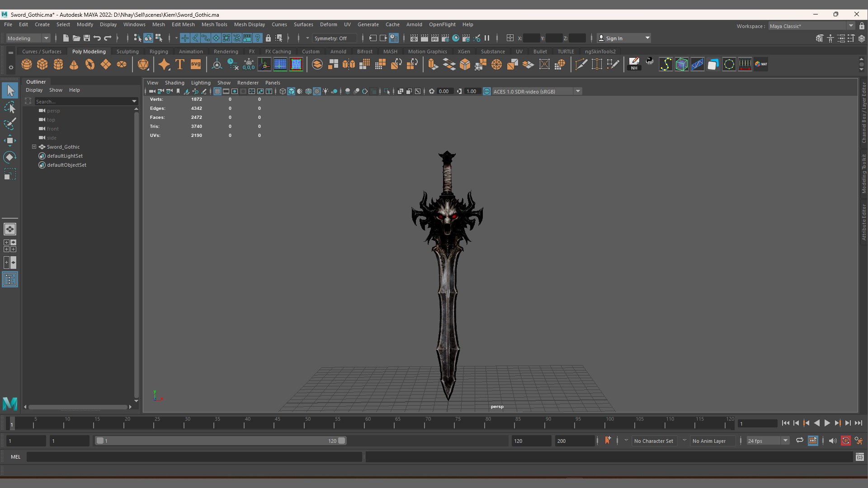Select the Rotate tool in toolbox
This screenshot has width=868, height=488.
10,157
